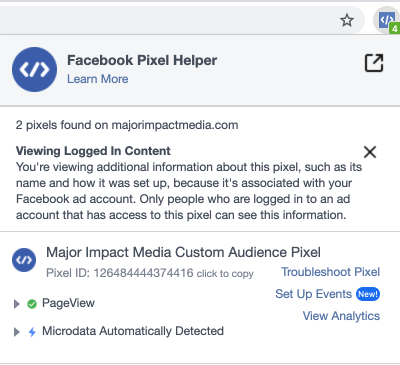Open the popup in a new window icon
Viewport: 400px width, 365px height.
(x=374, y=63)
